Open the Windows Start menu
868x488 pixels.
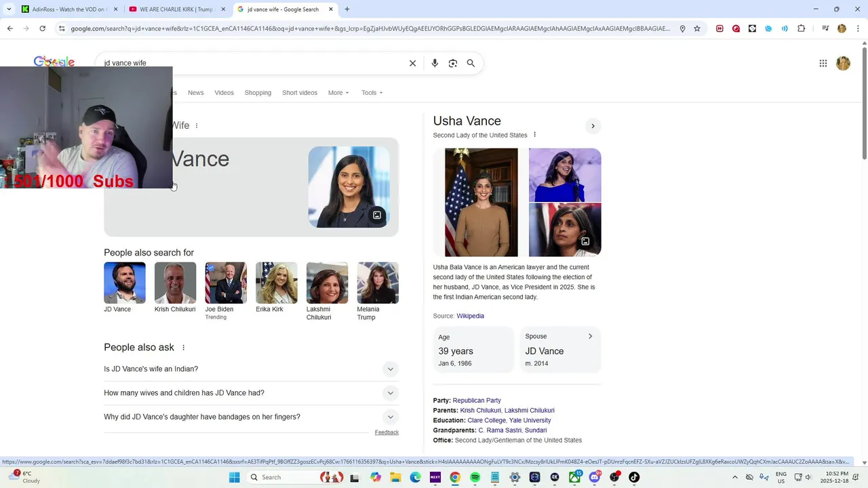pos(234,477)
